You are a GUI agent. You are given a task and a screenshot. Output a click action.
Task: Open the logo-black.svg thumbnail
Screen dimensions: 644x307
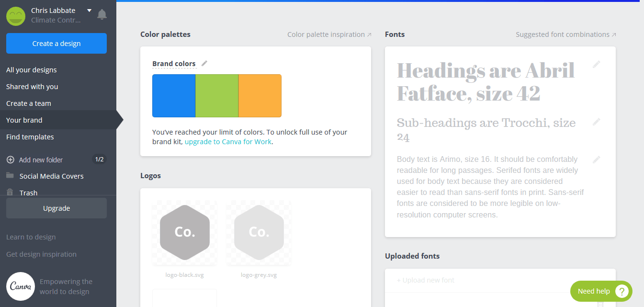tap(184, 233)
